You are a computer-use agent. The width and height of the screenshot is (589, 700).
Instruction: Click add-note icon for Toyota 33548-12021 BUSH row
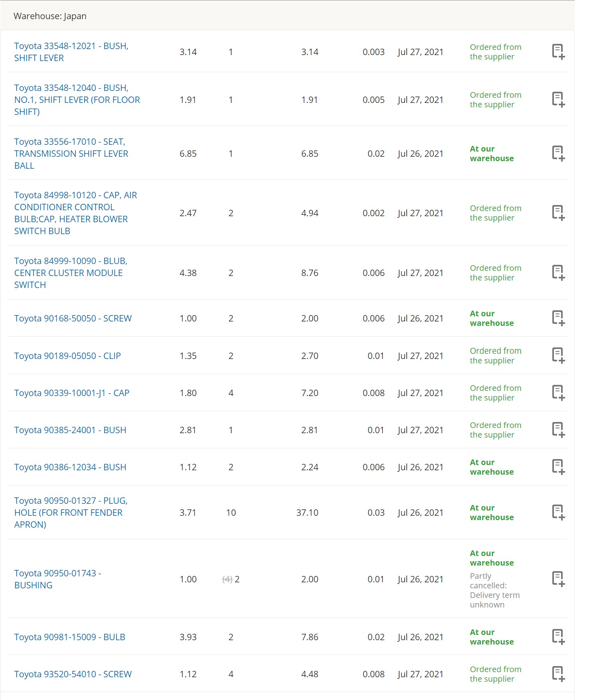[x=558, y=52]
